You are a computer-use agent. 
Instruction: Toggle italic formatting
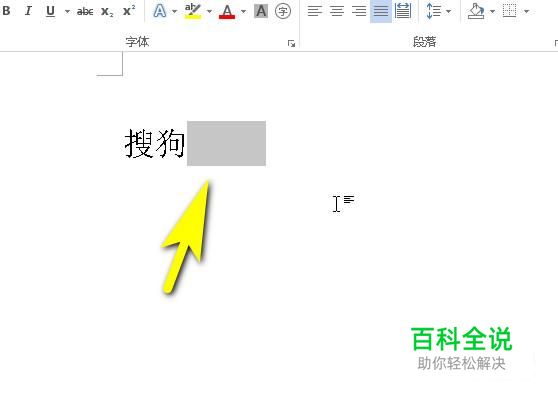[x=28, y=11]
